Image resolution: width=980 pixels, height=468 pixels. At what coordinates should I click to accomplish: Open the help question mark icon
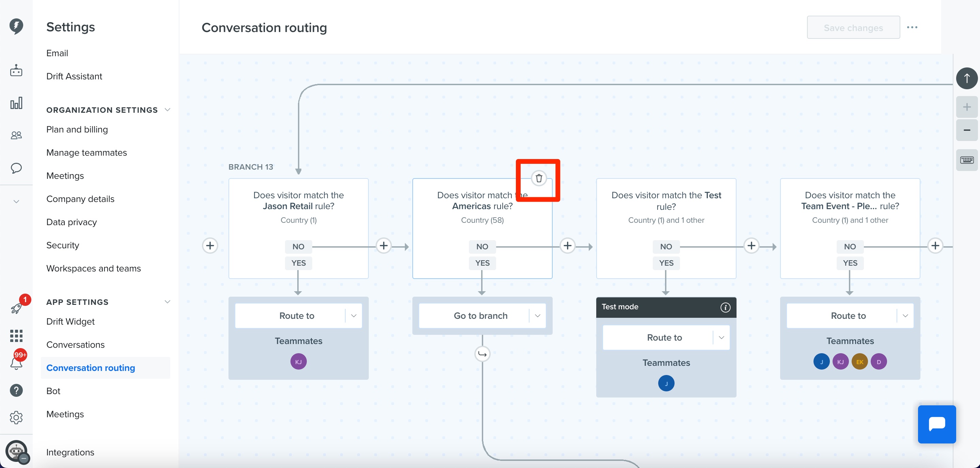pos(16,390)
